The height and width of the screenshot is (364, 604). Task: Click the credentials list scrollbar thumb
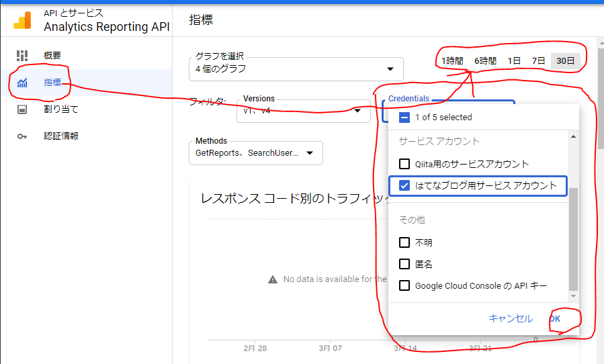point(573,239)
